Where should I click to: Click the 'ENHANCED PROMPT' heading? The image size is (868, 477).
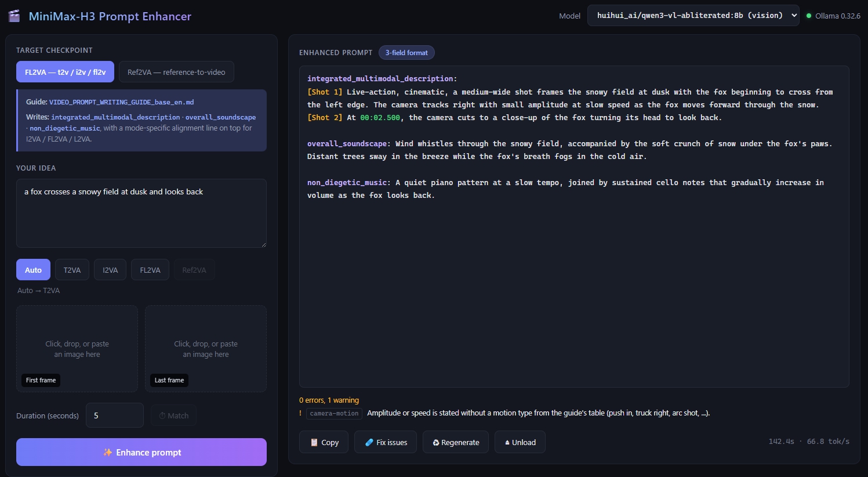click(336, 52)
